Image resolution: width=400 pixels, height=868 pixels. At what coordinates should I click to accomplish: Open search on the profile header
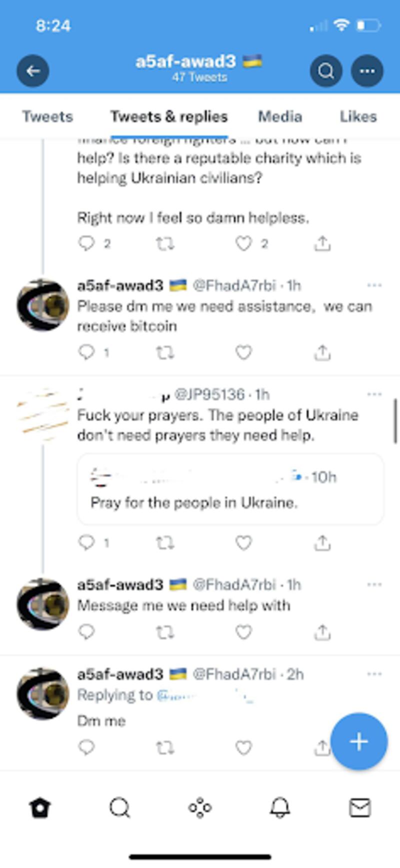[x=326, y=71]
